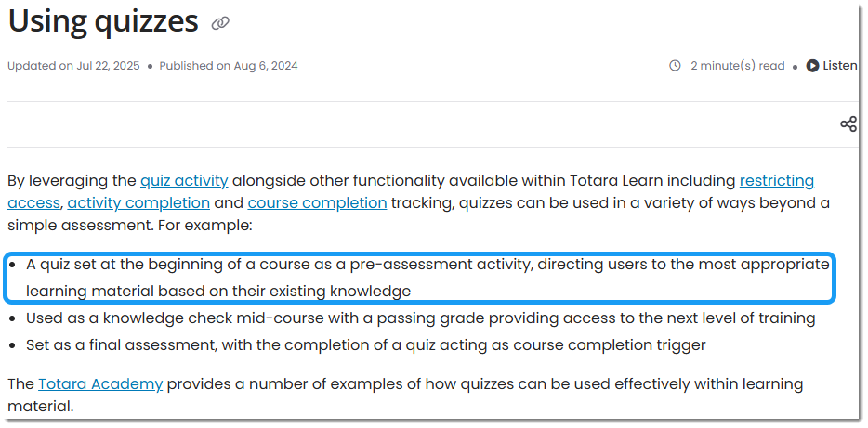Go to the course completion link
This screenshot has width=868, height=428.
317,202
